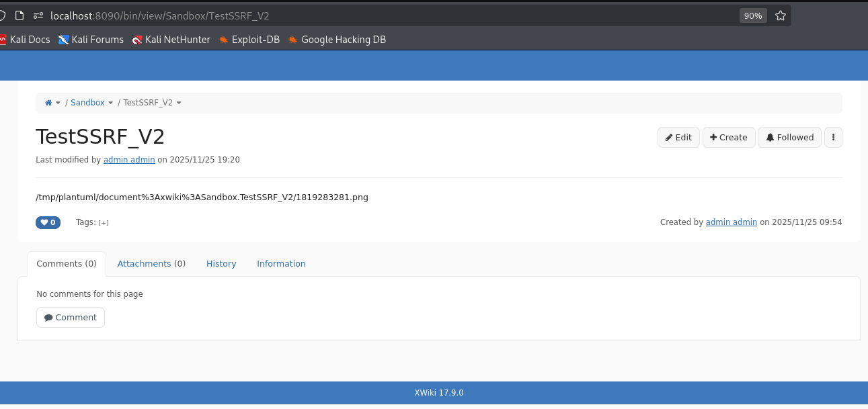Screen dimensions: 868x409
Task: Switch to the Attachments tab
Action: tap(151, 264)
